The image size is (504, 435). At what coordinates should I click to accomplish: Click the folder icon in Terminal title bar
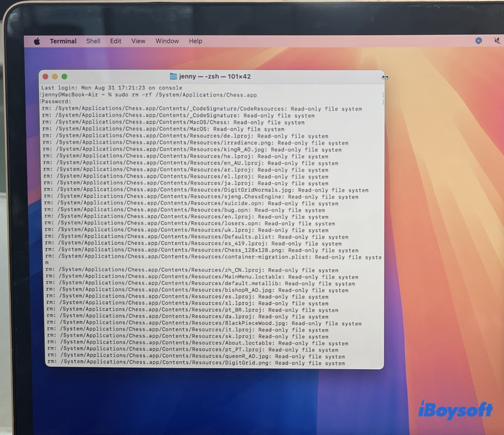click(173, 76)
